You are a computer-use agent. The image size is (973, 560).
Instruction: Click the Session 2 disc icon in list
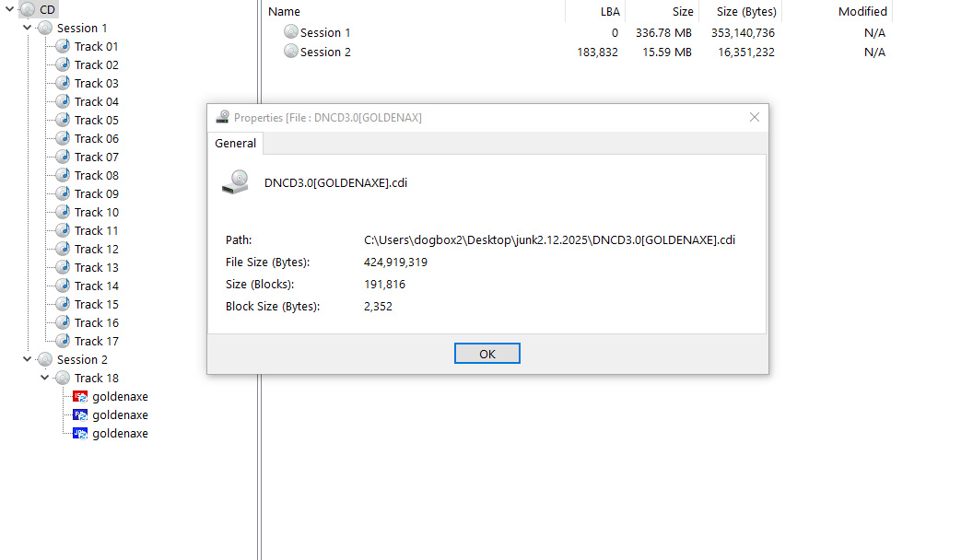pyautogui.click(x=291, y=52)
